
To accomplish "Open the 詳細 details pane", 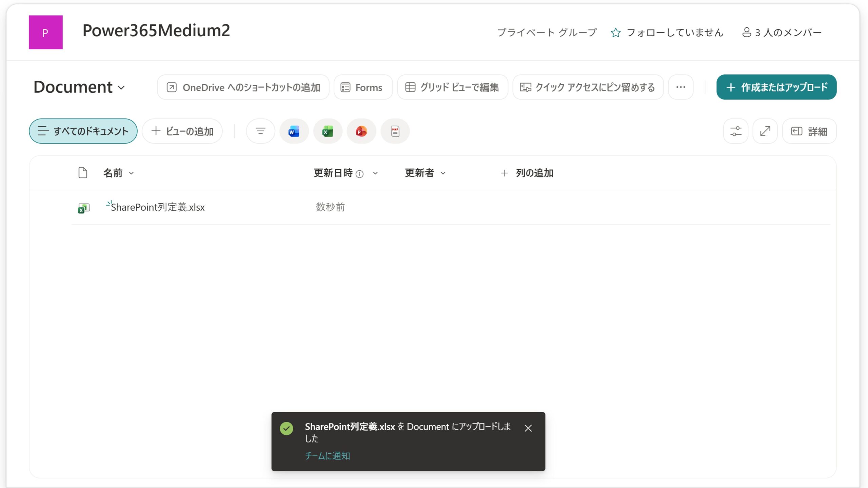I will click(809, 131).
